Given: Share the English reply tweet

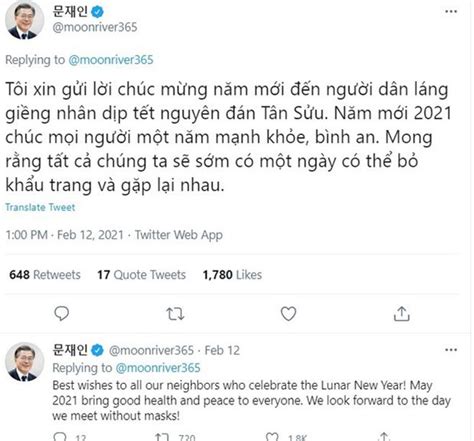Looking at the screenshot, I should [384, 436].
